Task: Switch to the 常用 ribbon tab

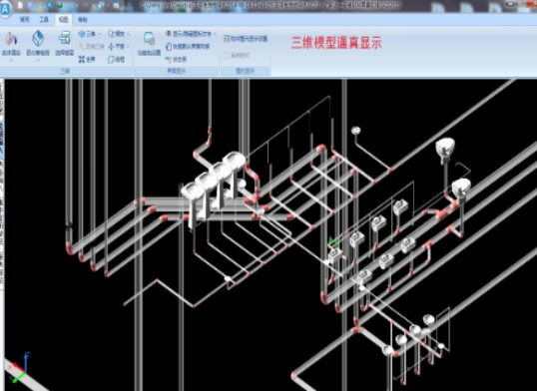Action: (x=25, y=20)
